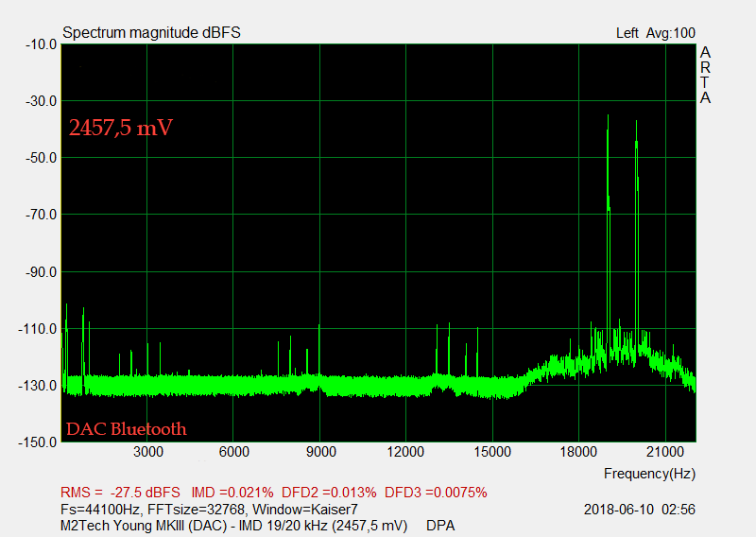This screenshot has height=537, width=756.
Task: Click the 'RMS = -27.5 dBFS' readout
Action: click(120, 493)
